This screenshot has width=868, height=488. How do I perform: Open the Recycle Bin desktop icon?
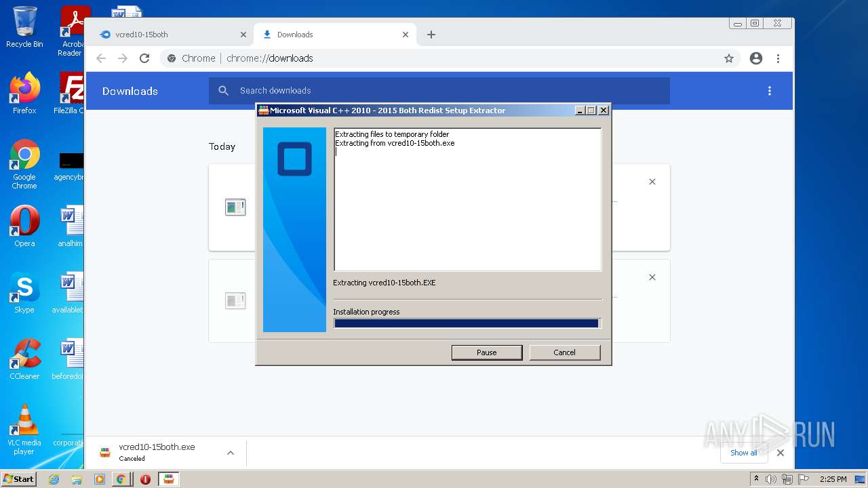tap(24, 27)
